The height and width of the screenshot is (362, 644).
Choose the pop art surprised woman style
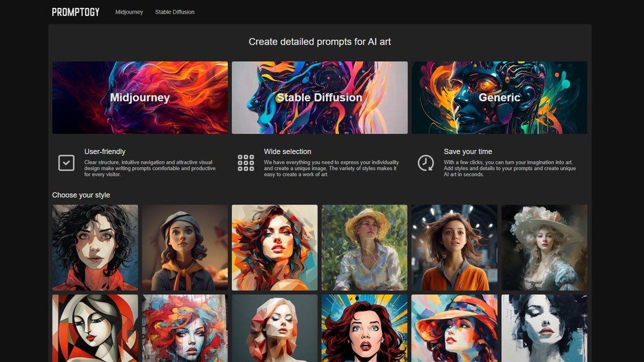click(x=365, y=329)
